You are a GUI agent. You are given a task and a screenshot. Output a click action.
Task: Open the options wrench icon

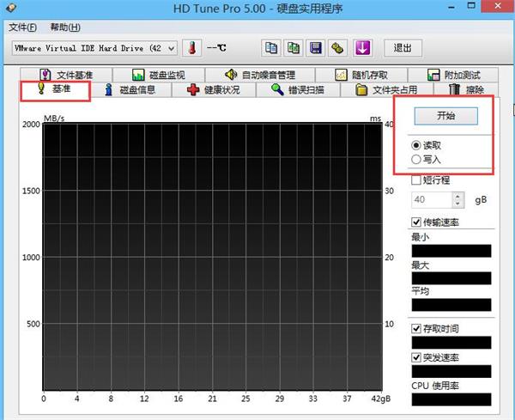337,48
